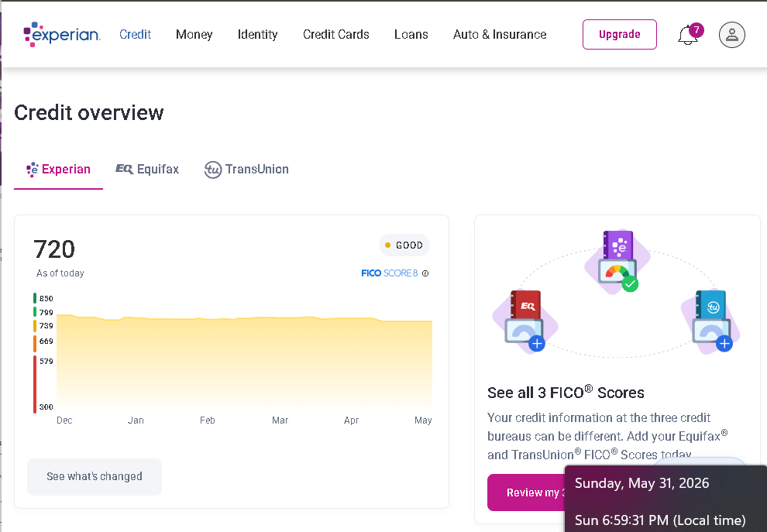The image size is (767, 532).
Task: Switch to the TransUnion tab
Action: coord(246,169)
